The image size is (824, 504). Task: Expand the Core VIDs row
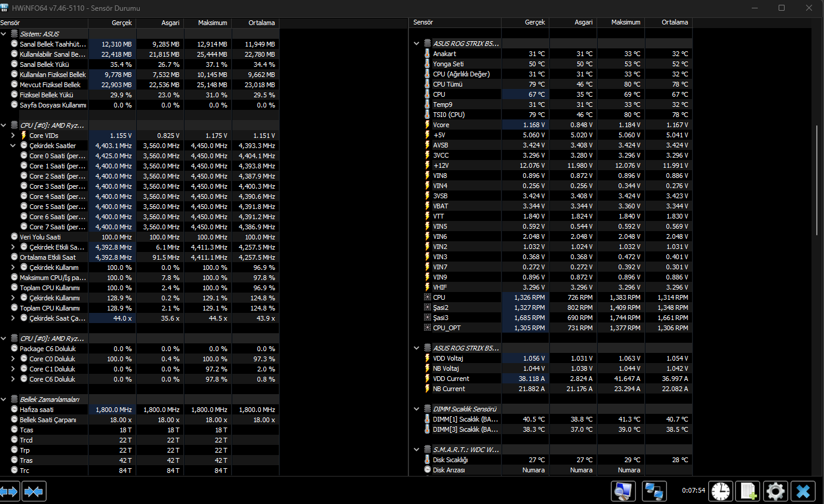pyautogui.click(x=13, y=136)
